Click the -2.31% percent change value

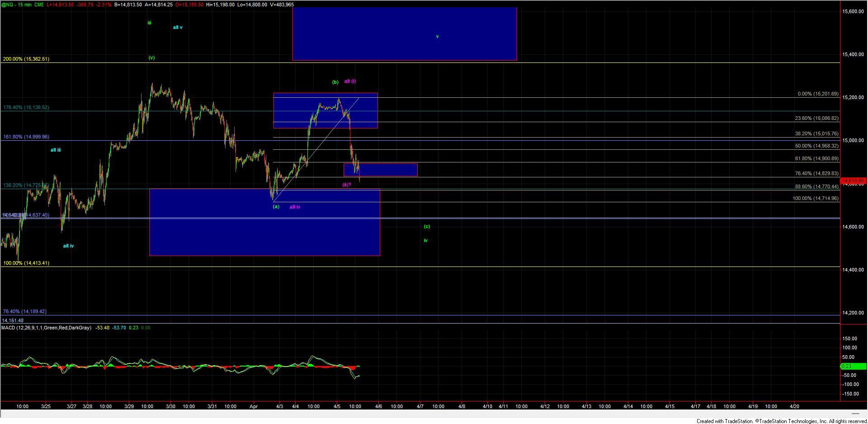[104, 5]
